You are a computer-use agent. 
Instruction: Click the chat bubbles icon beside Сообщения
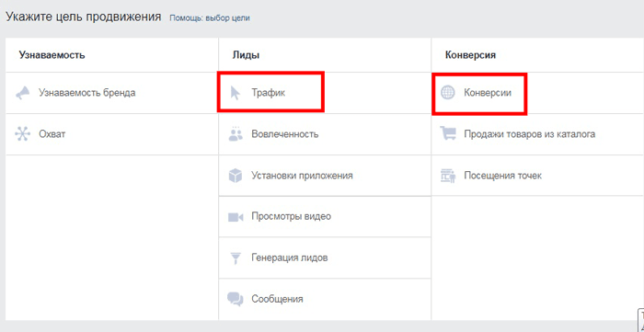[x=236, y=299]
